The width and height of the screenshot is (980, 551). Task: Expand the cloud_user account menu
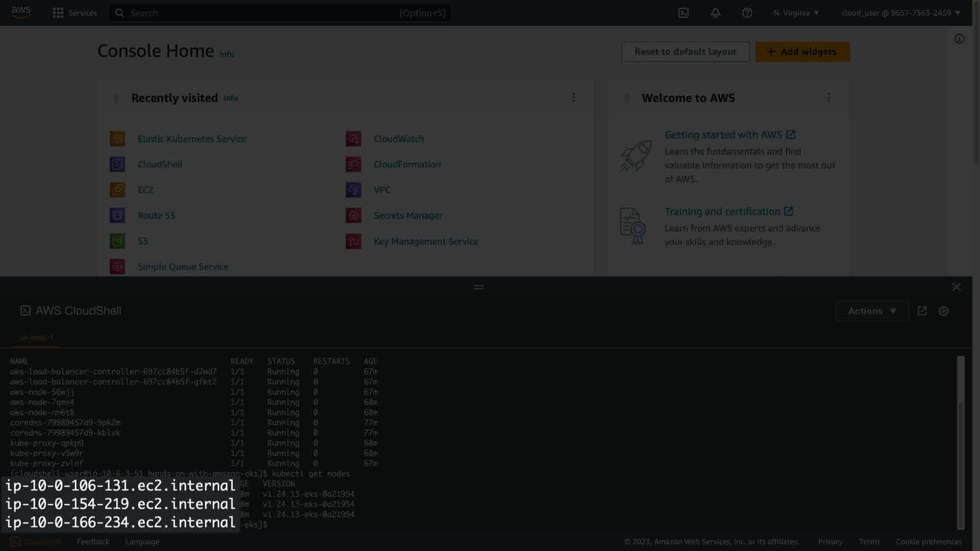tap(900, 13)
